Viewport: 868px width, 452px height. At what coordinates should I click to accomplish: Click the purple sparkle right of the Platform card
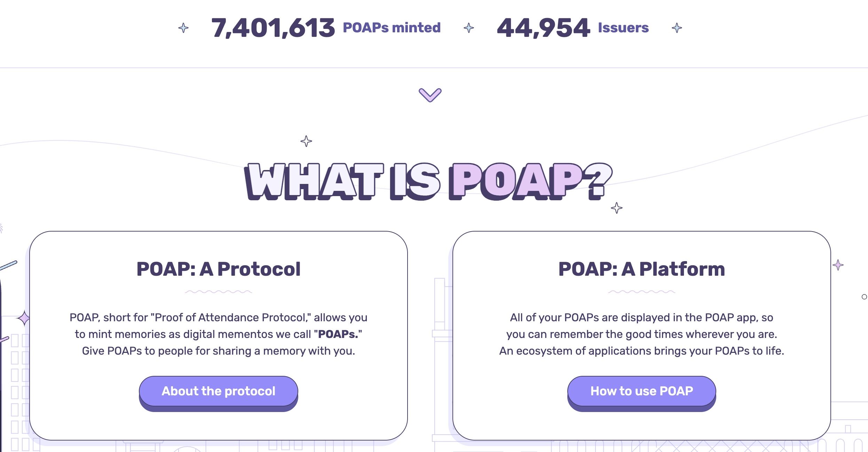point(838,265)
